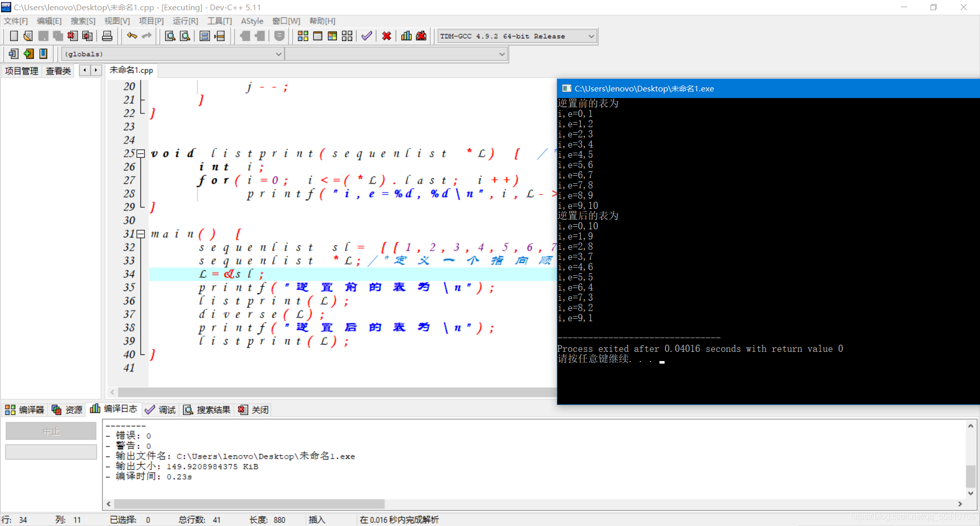Open the 文件[F] menu

16,21
